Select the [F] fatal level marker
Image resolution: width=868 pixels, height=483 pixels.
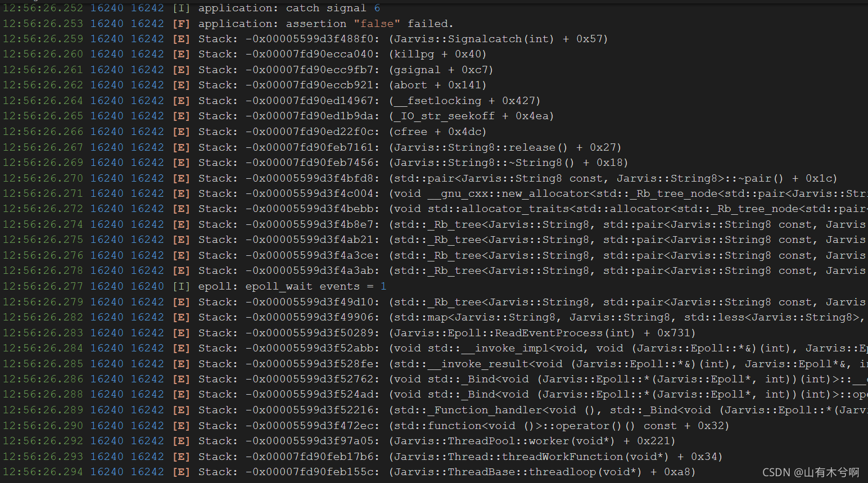point(181,24)
